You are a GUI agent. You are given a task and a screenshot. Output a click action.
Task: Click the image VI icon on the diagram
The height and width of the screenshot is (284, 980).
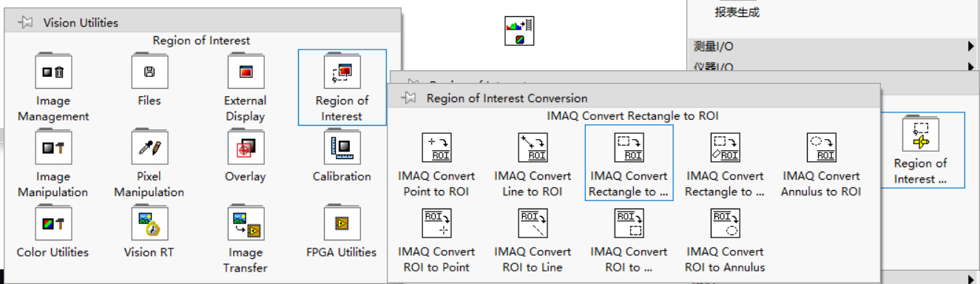(519, 31)
